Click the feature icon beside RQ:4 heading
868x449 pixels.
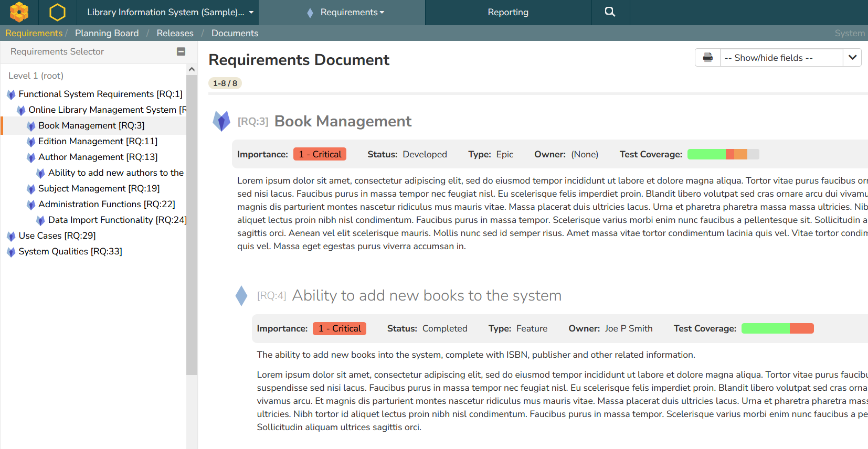click(x=241, y=296)
